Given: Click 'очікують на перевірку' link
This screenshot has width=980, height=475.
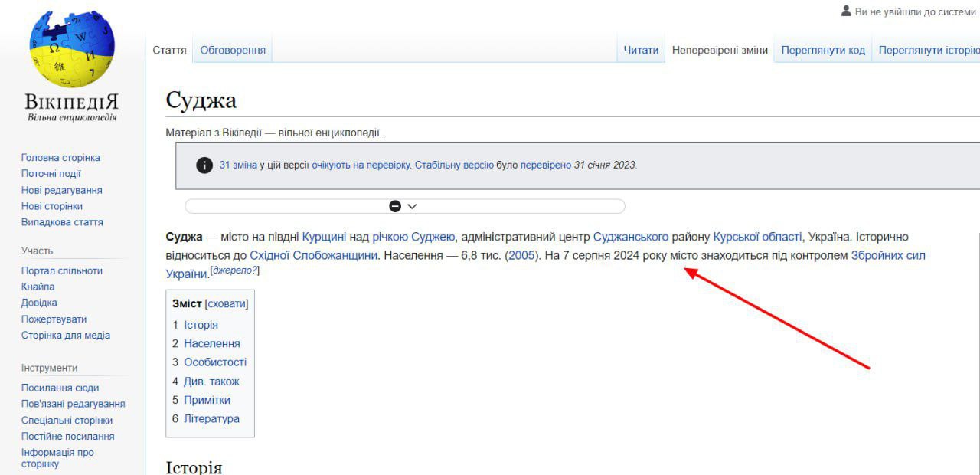Looking at the screenshot, I should (361, 165).
